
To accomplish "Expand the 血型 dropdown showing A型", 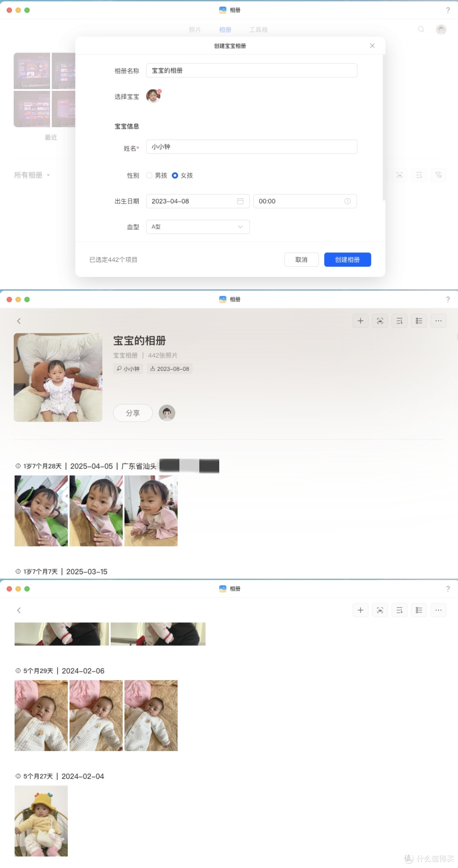I will [198, 227].
